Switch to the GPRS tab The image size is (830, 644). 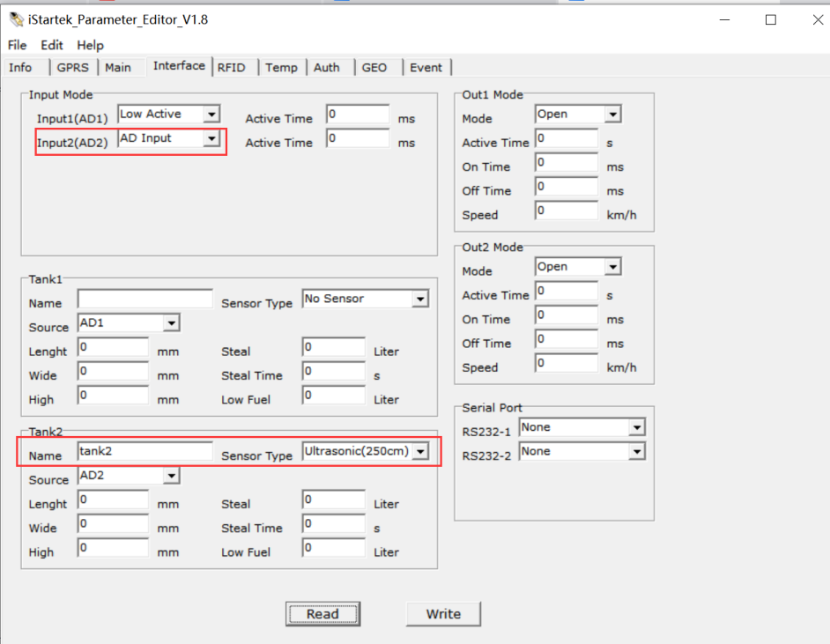73,68
